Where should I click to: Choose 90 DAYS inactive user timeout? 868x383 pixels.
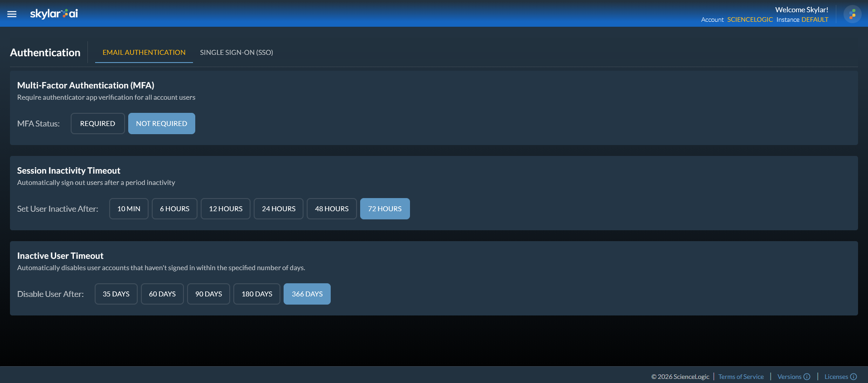click(208, 294)
